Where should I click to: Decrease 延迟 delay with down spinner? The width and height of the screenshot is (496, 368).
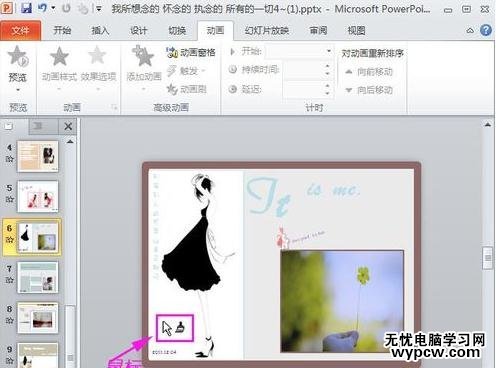[x=328, y=93]
